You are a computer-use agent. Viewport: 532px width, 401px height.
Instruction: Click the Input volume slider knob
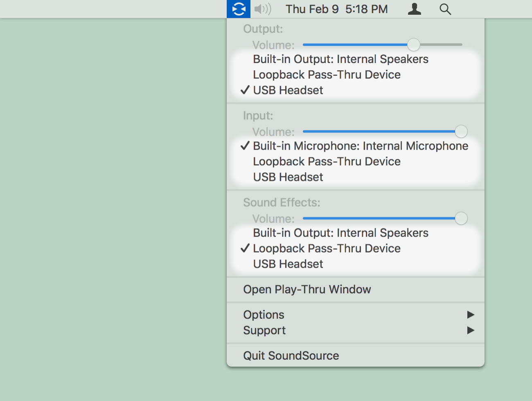[461, 131]
